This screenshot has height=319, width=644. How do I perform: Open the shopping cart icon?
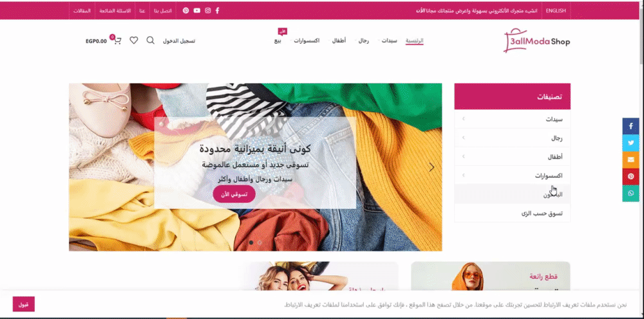pos(117,41)
